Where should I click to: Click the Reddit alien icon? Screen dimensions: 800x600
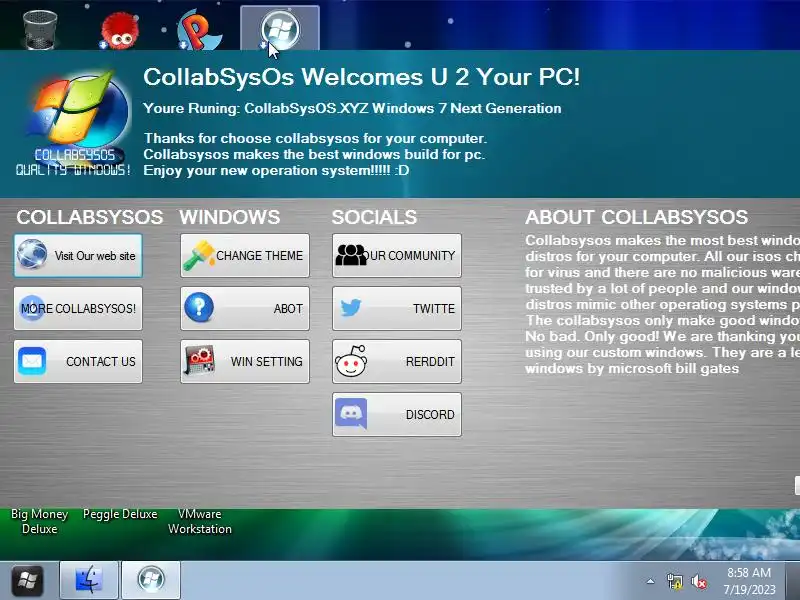pos(351,361)
